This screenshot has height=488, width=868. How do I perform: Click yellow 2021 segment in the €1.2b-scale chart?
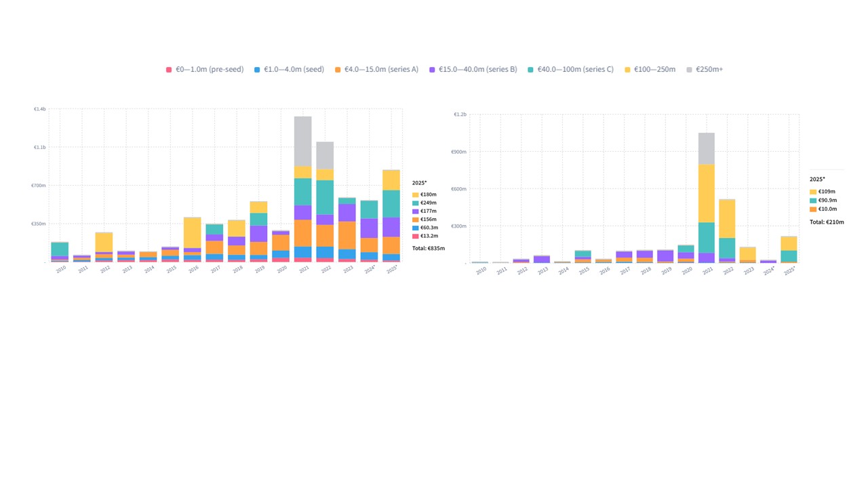[707, 193]
